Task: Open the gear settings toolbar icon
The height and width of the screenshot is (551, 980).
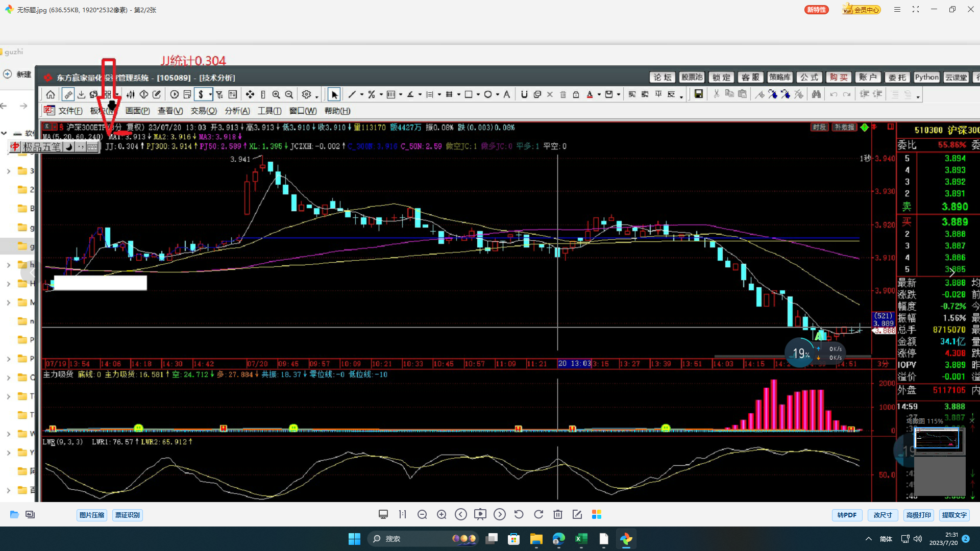Action: point(306,94)
